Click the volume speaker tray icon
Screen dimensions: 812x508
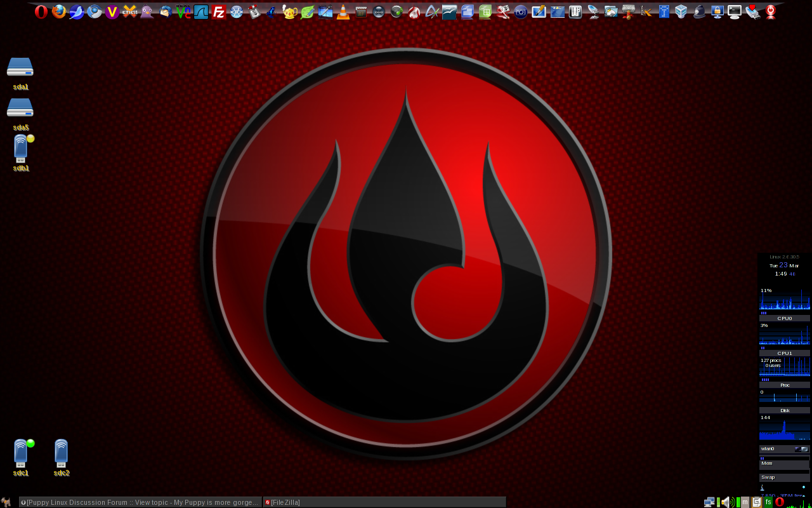728,502
